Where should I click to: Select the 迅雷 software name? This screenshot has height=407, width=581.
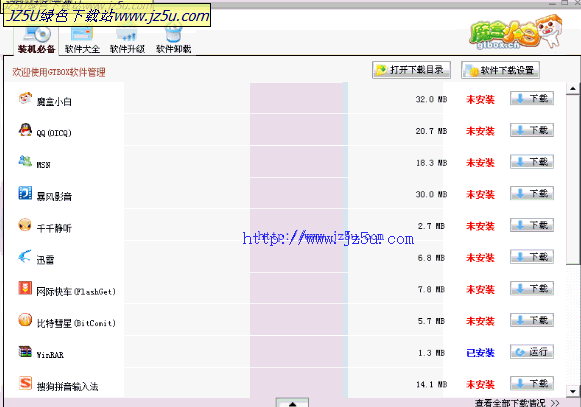point(45,260)
